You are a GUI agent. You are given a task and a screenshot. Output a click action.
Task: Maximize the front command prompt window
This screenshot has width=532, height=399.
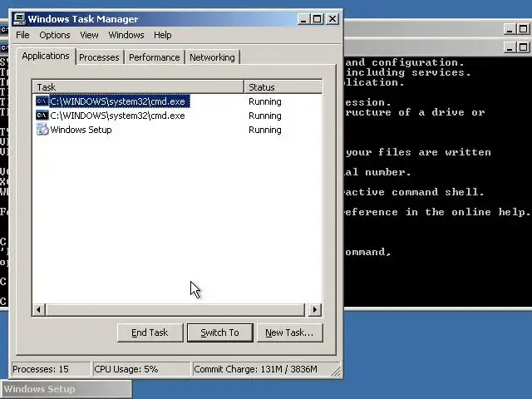pyautogui.click(x=524, y=47)
